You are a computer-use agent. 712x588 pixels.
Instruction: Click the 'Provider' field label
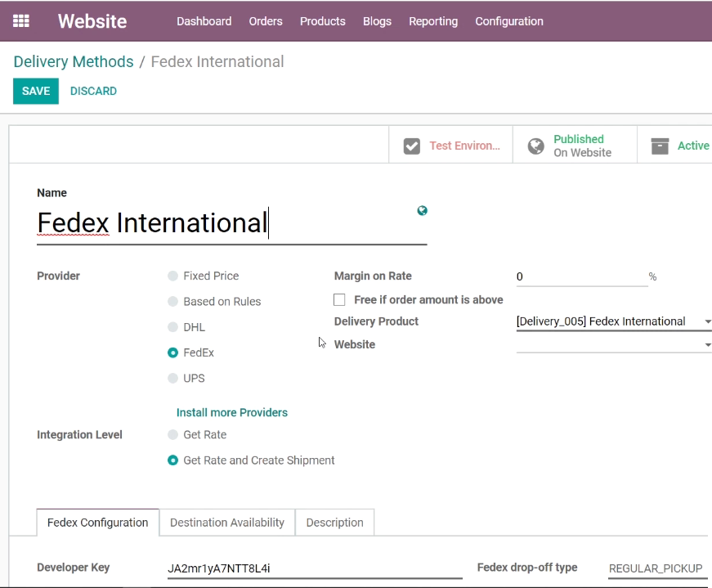[58, 276]
